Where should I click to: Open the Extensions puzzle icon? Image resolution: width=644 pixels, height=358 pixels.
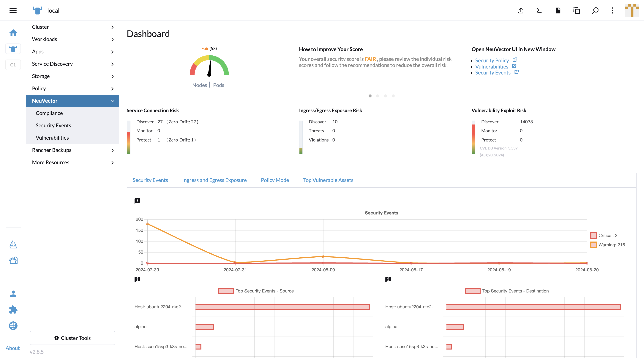[13, 310]
